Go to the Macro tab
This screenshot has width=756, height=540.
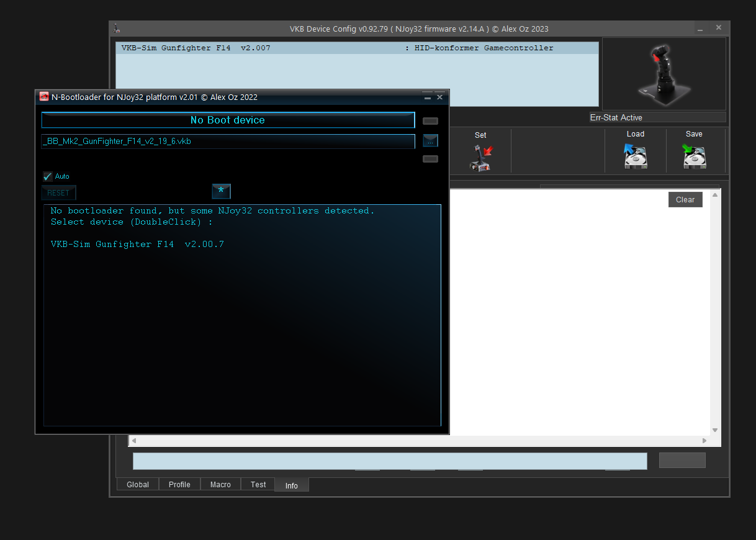coord(220,485)
